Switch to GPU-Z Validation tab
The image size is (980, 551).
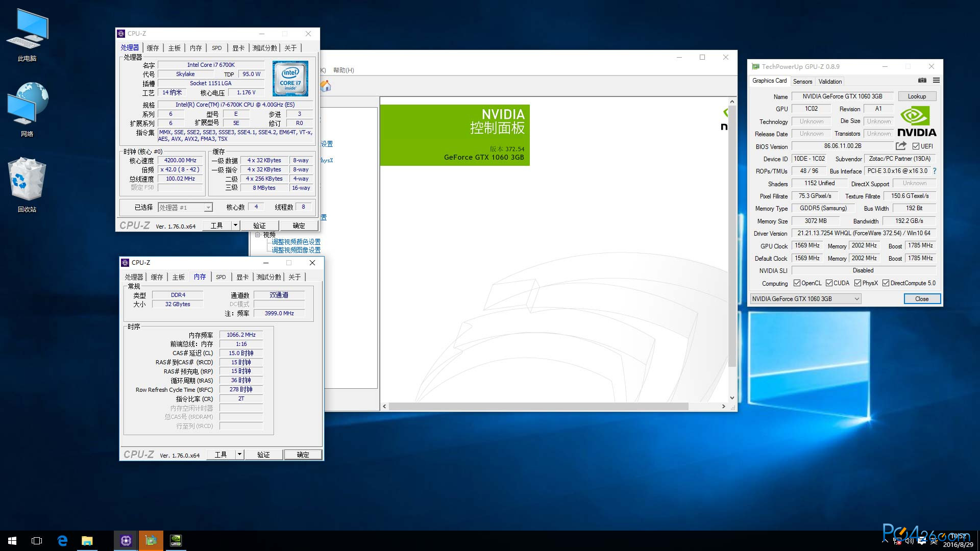point(830,82)
